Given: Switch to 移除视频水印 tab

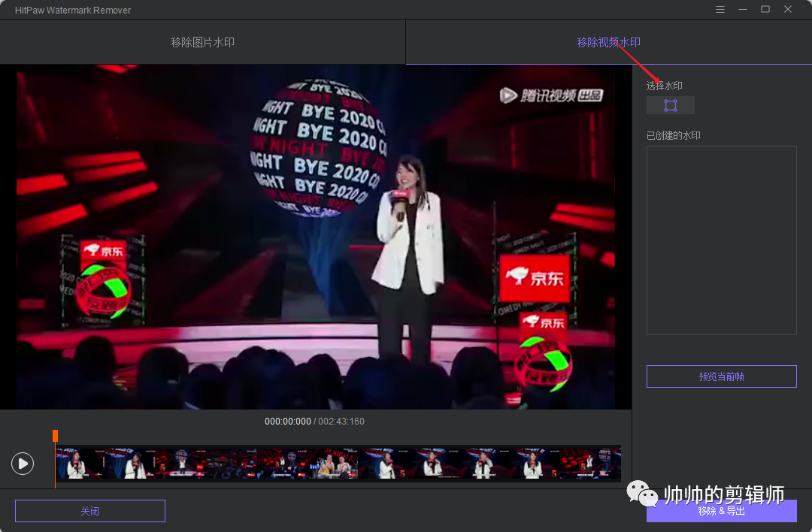Looking at the screenshot, I should [x=608, y=42].
